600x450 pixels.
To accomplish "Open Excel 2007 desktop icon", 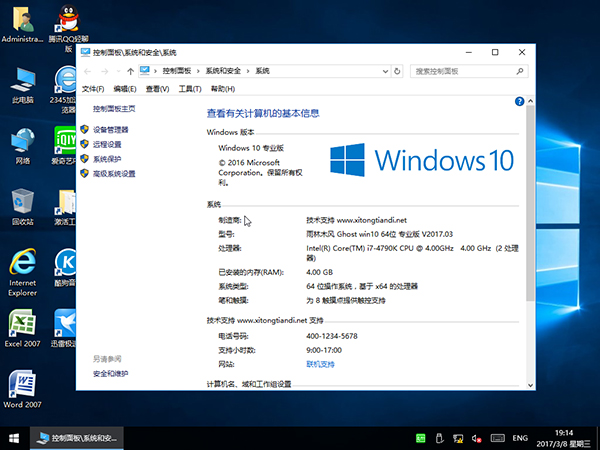I will (x=21, y=329).
